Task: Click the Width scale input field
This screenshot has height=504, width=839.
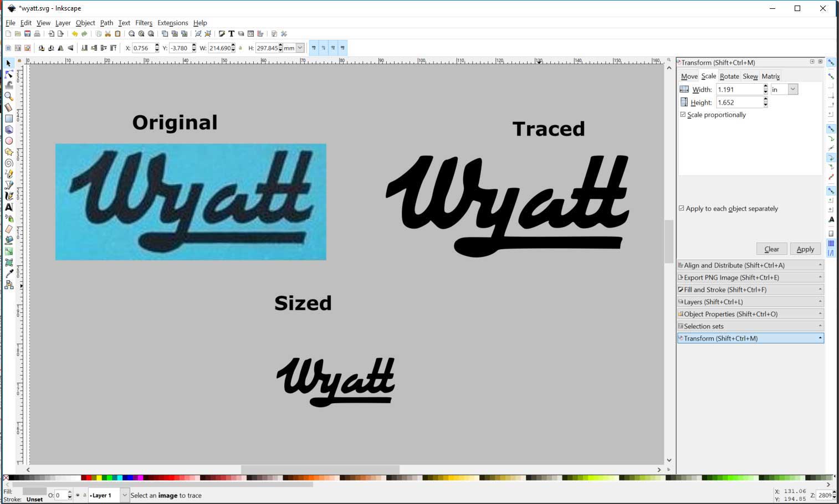Action: [739, 89]
